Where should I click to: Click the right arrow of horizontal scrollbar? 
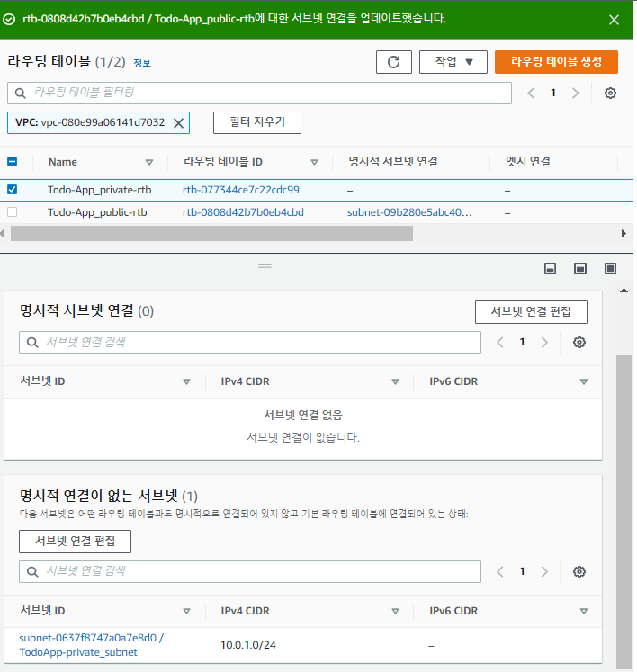(624, 234)
